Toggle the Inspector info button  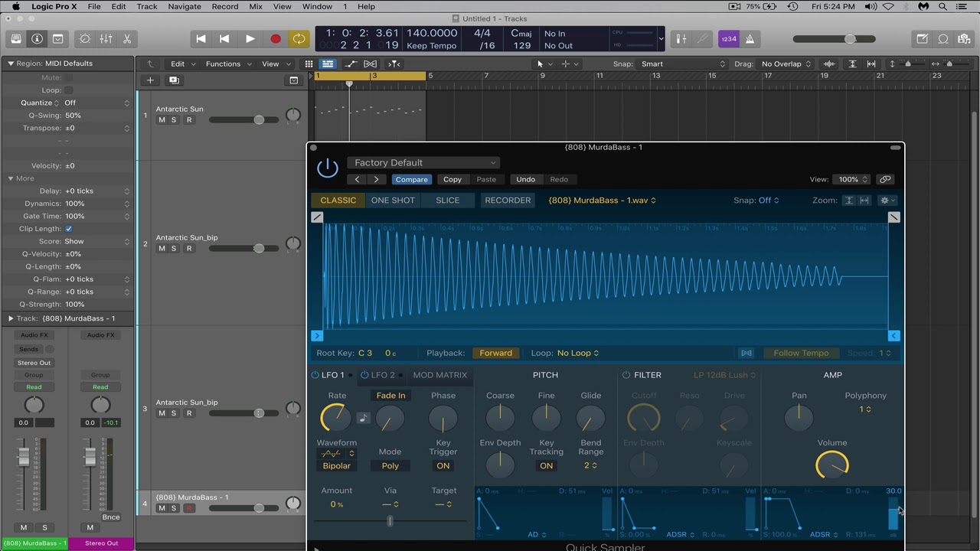[37, 39]
